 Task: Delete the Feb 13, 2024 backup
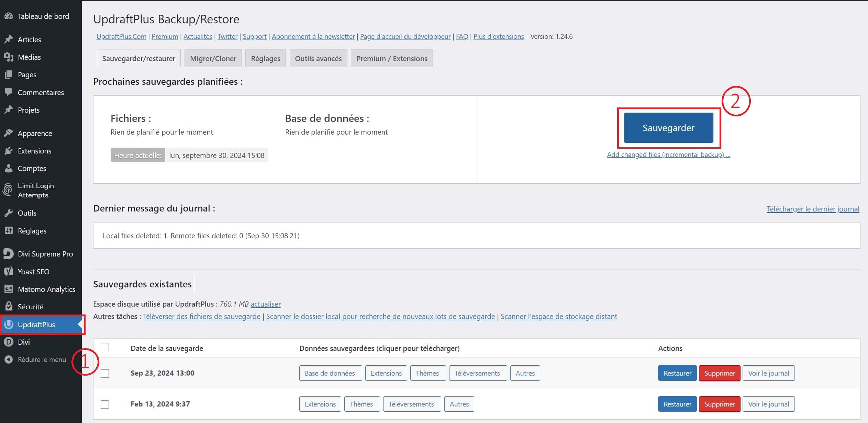tap(720, 404)
